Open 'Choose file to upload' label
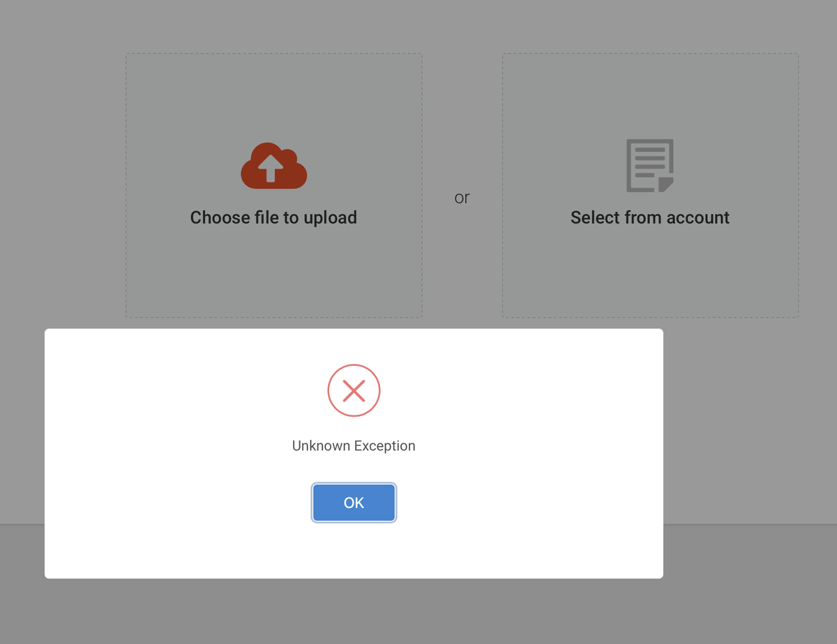This screenshot has height=644, width=837. pyautogui.click(x=273, y=217)
